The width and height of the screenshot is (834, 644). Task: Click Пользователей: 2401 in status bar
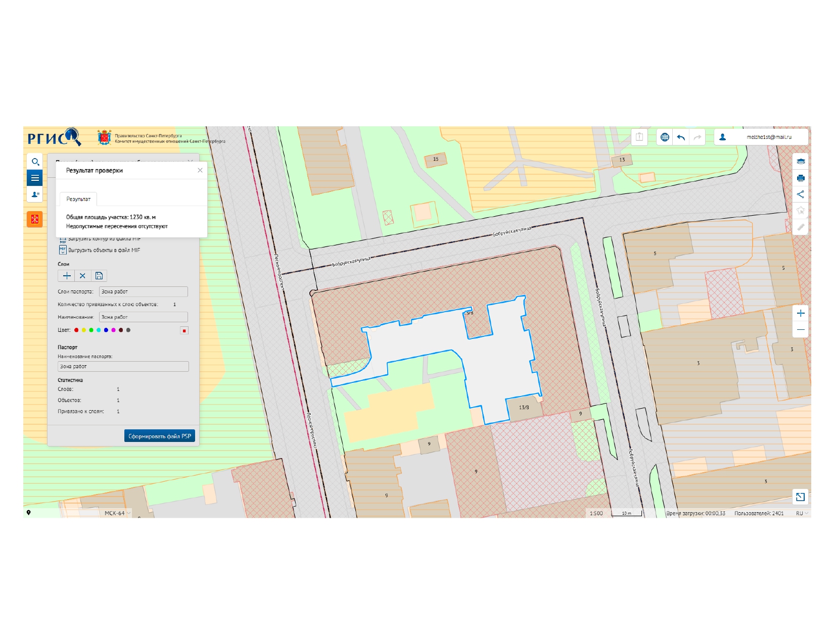(759, 513)
